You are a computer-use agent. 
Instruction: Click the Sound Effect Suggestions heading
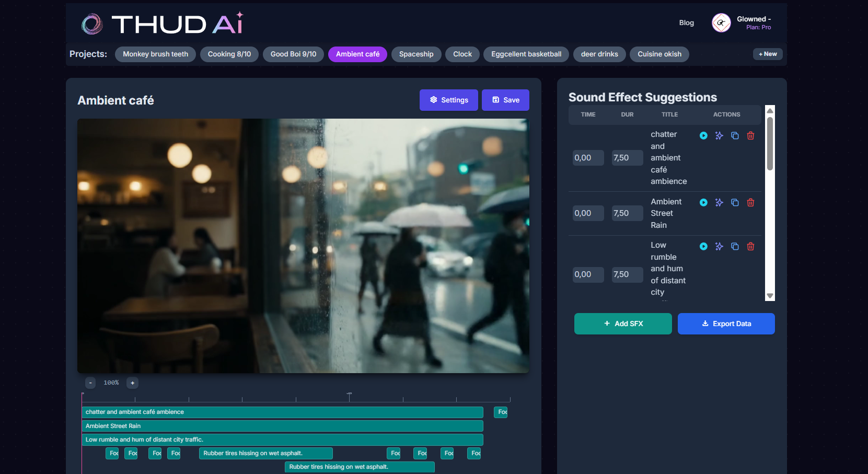click(x=643, y=97)
